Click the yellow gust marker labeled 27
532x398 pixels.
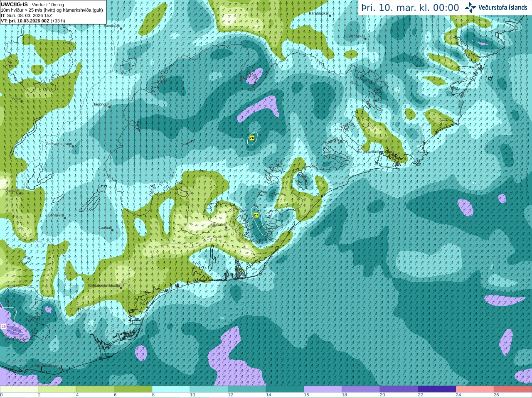click(256, 215)
